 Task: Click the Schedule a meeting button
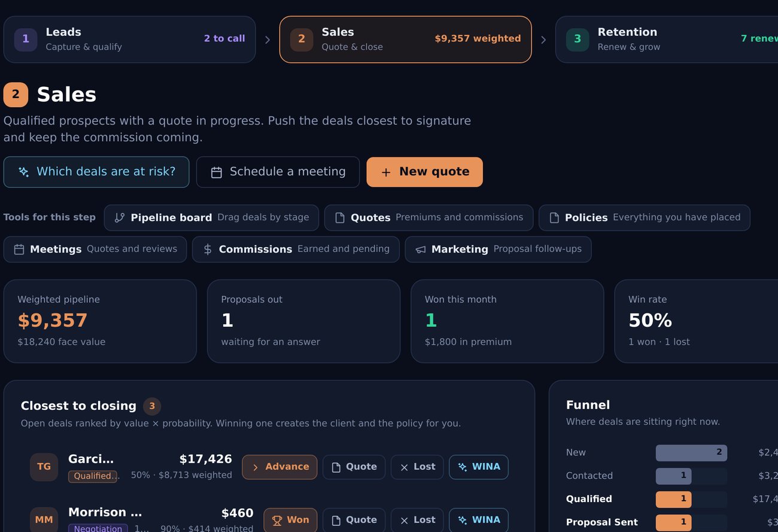pos(278,172)
